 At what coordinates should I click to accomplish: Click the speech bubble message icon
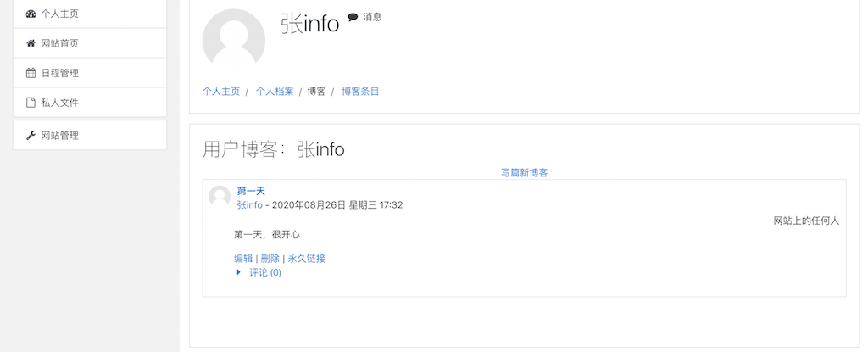click(x=353, y=17)
